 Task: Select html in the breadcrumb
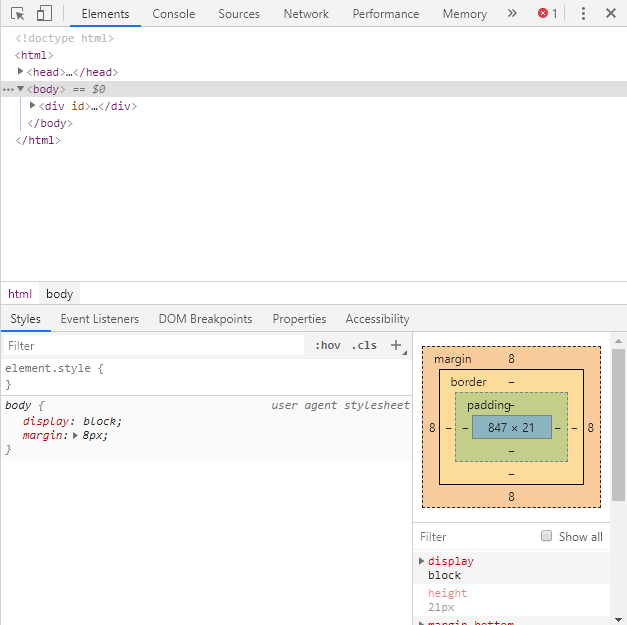(x=20, y=294)
